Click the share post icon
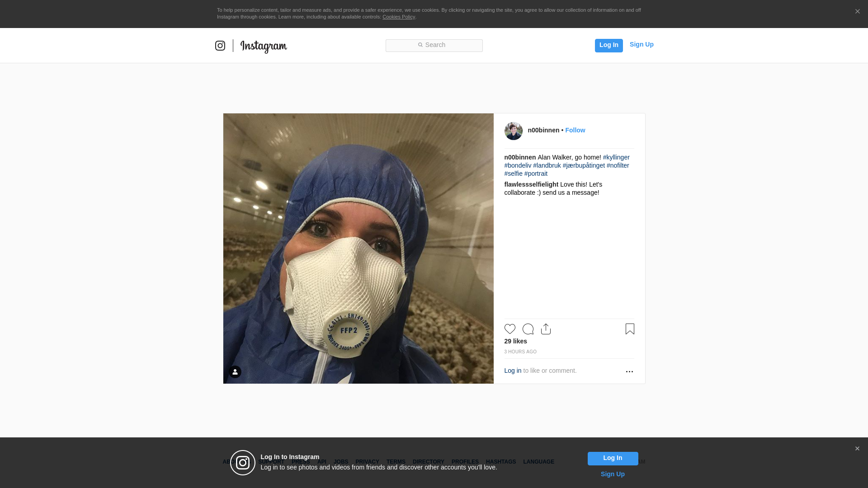Viewport: 868px width, 488px height. (546, 329)
